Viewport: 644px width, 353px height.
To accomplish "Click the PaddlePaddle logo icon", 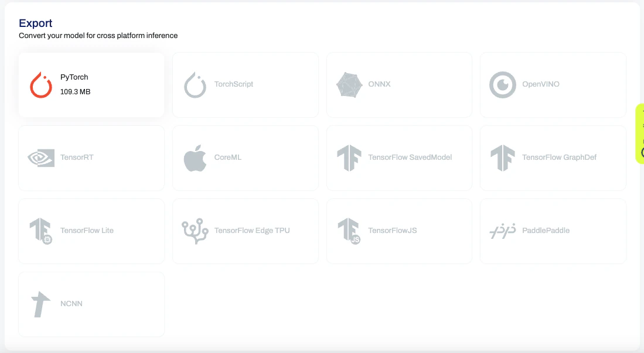I will point(503,231).
